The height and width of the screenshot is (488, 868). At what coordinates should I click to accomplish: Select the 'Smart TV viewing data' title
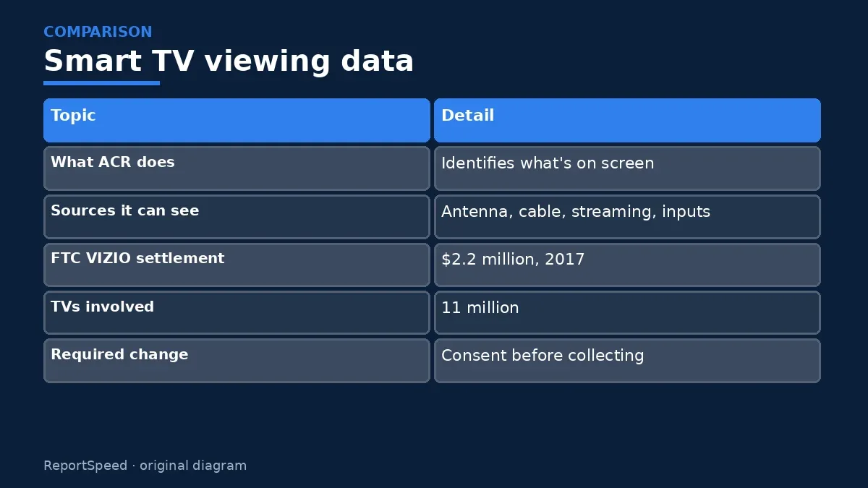pos(229,61)
